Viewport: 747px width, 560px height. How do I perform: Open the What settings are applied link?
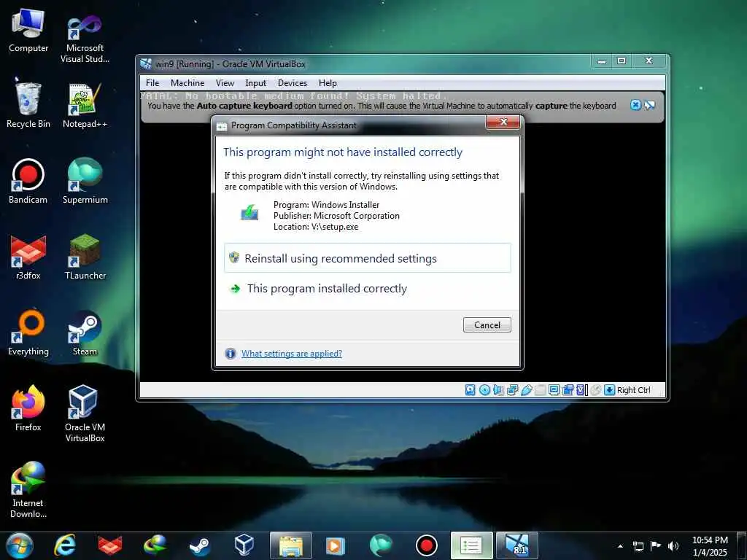292,354
